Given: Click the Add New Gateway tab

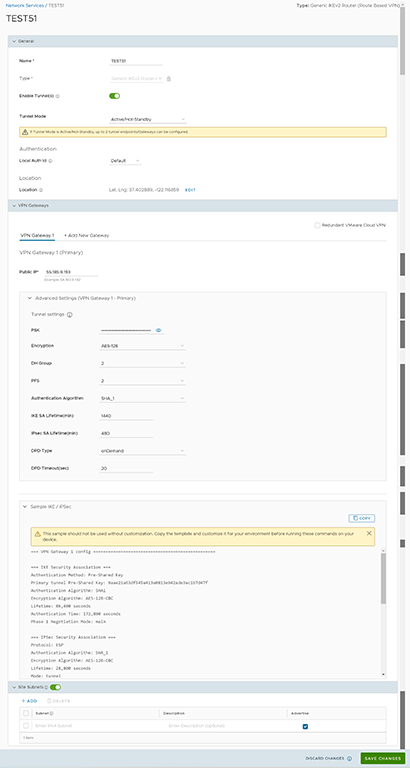Looking at the screenshot, I should click(x=87, y=236).
